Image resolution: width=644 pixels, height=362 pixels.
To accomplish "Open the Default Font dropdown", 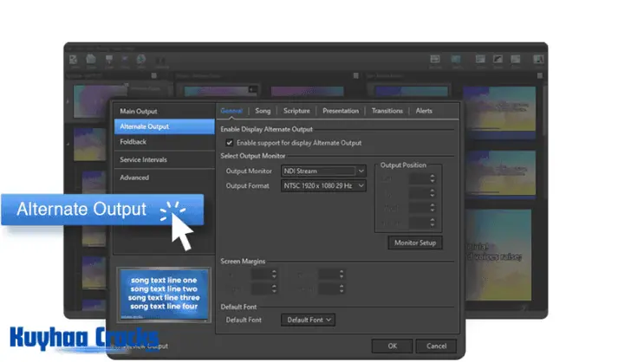I will pyautogui.click(x=309, y=320).
